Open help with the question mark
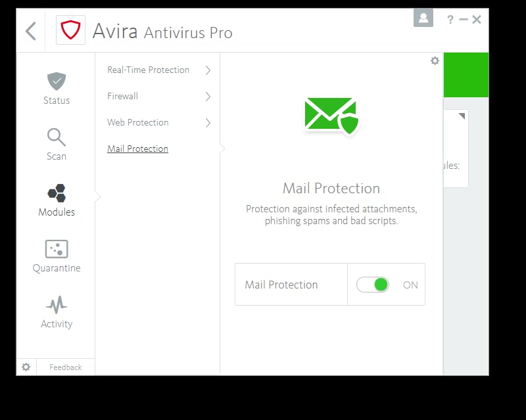 pyautogui.click(x=450, y=20)
